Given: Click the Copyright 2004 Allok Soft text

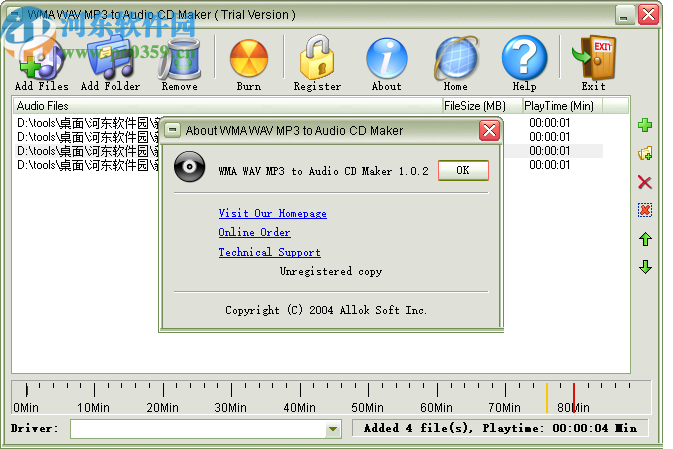Looking at the screenshot, I should click(326, 310).
